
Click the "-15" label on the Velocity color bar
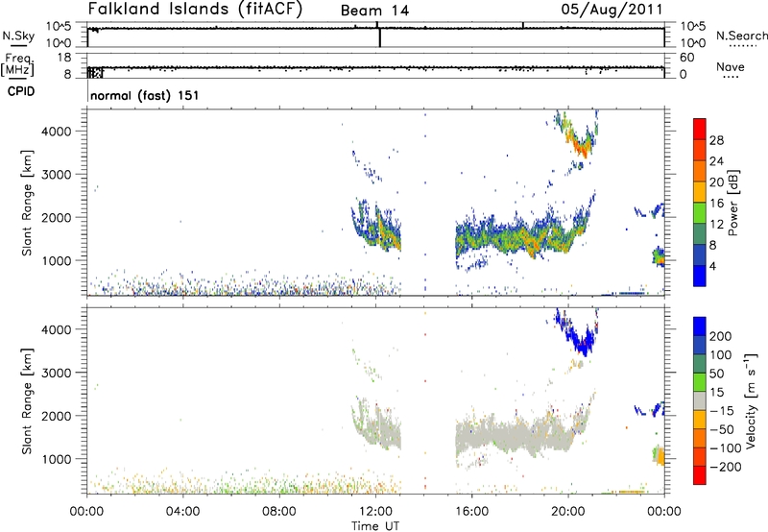722,411
